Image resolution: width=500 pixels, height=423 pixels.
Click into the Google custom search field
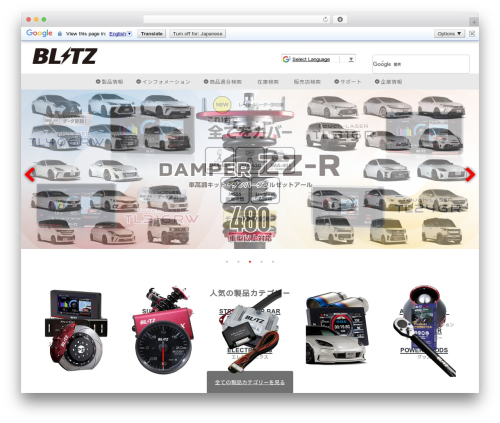coord(421,64)
